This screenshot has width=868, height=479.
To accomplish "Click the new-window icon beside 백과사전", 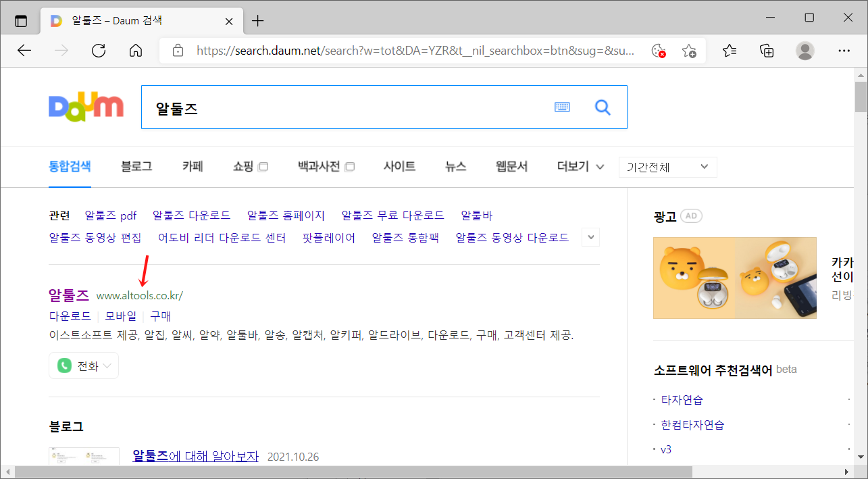I will tap(350, 167).
